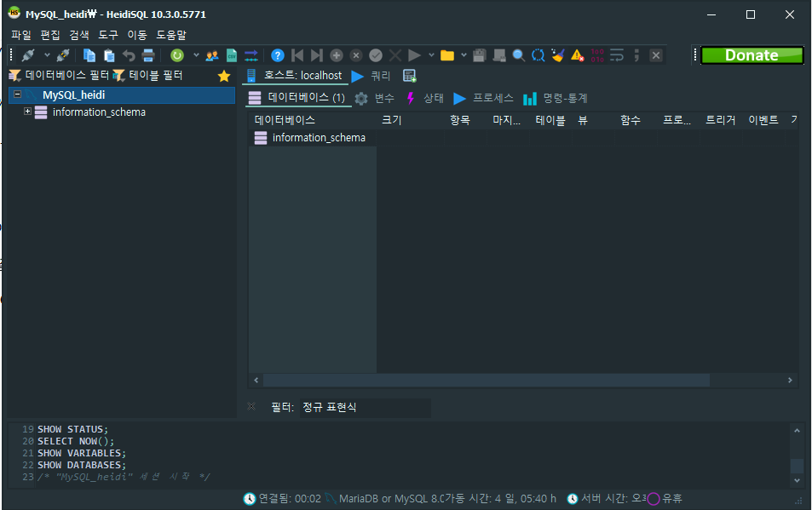Click the blue Help question mark icon
Screen dimensions: 812x510
[278, 55]
